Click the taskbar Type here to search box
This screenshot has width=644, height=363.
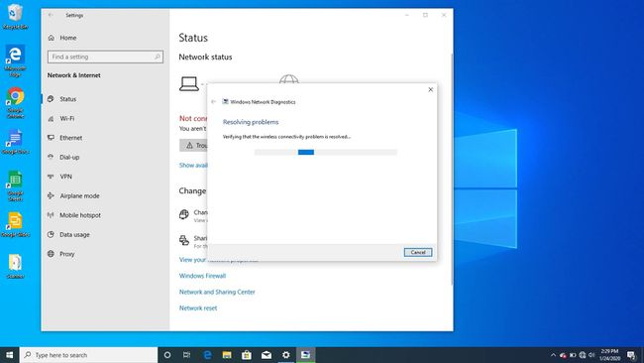click(89, 355)
